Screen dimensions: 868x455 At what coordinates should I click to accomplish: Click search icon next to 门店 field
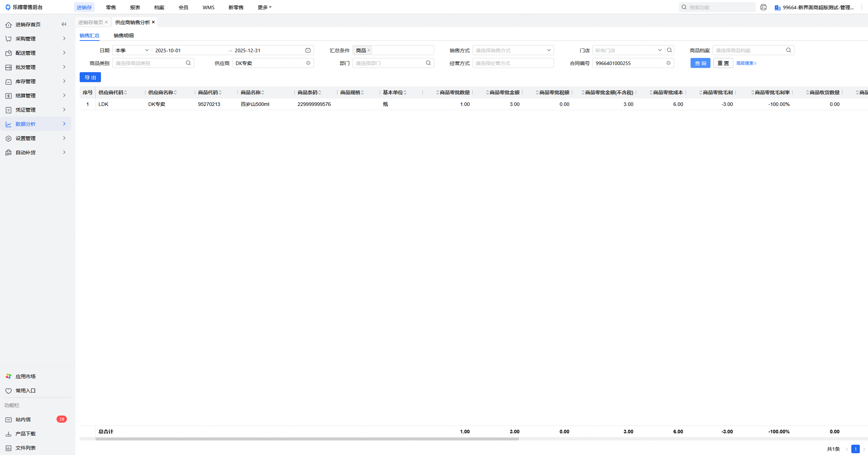pos(670,50)
